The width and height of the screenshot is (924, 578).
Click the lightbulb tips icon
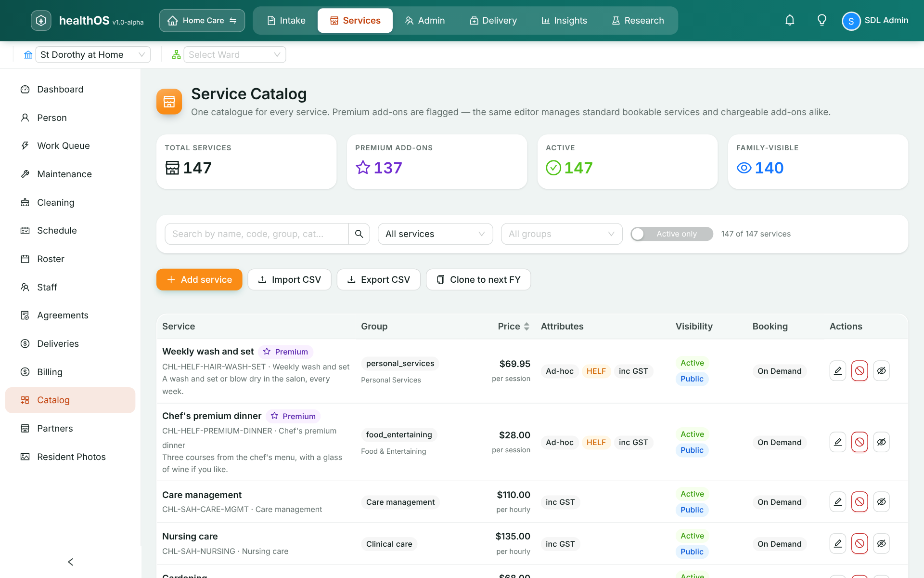click(x=822, y=20)
